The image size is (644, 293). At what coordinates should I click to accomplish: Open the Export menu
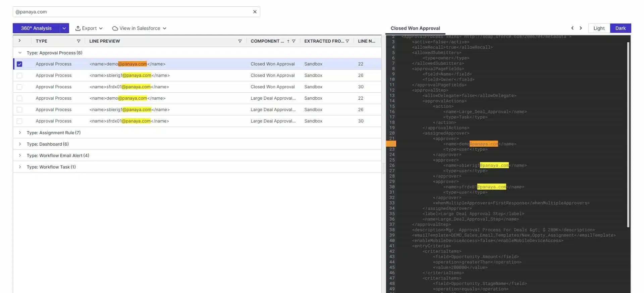(89, 28)
